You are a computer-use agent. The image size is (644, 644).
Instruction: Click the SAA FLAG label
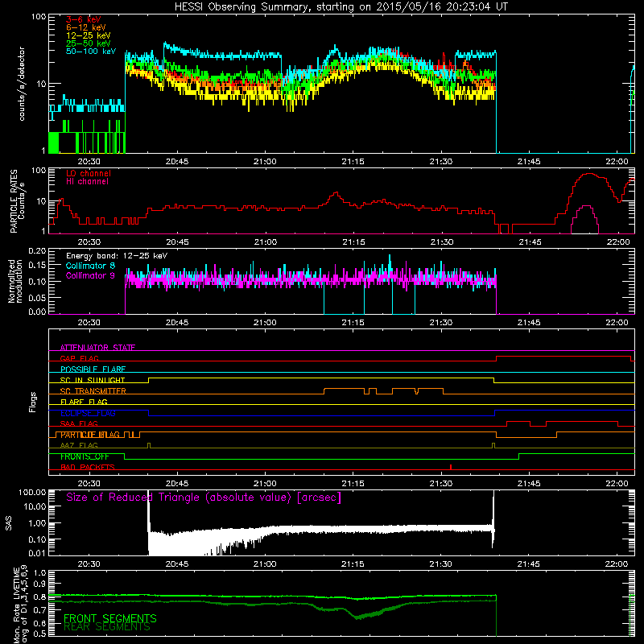[79, 423]
